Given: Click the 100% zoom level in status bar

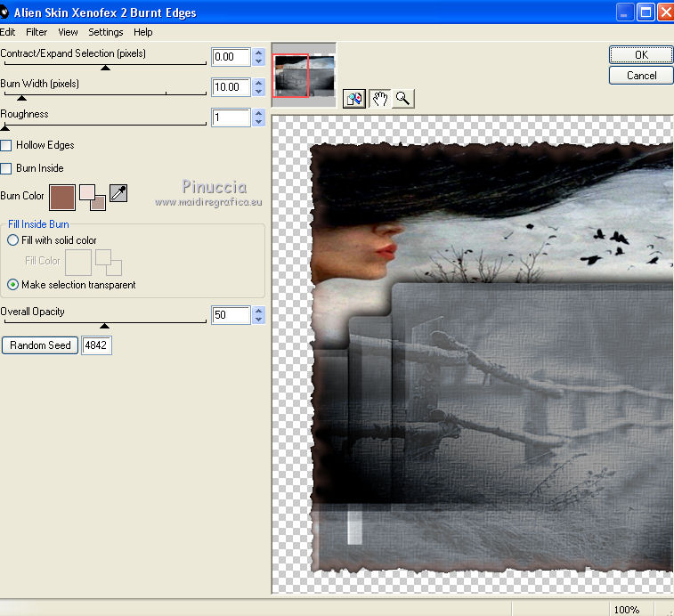Looking at the screenshot, I should point(626,610).
